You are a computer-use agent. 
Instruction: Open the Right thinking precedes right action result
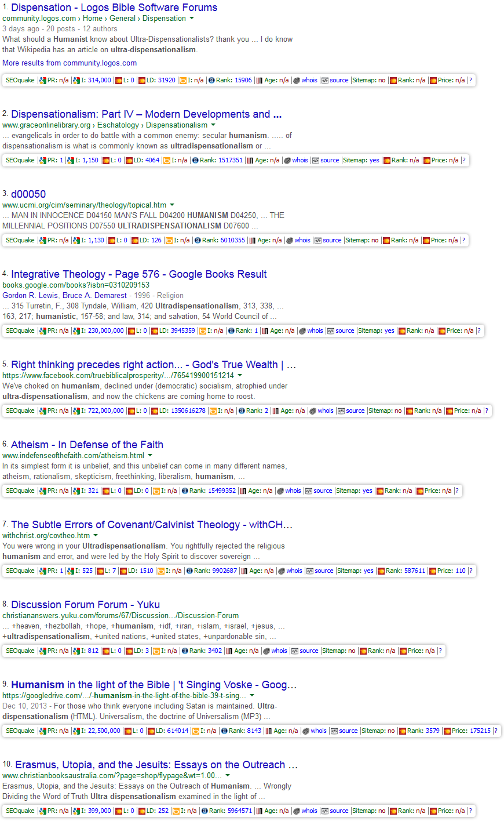[x=154, y=365]
